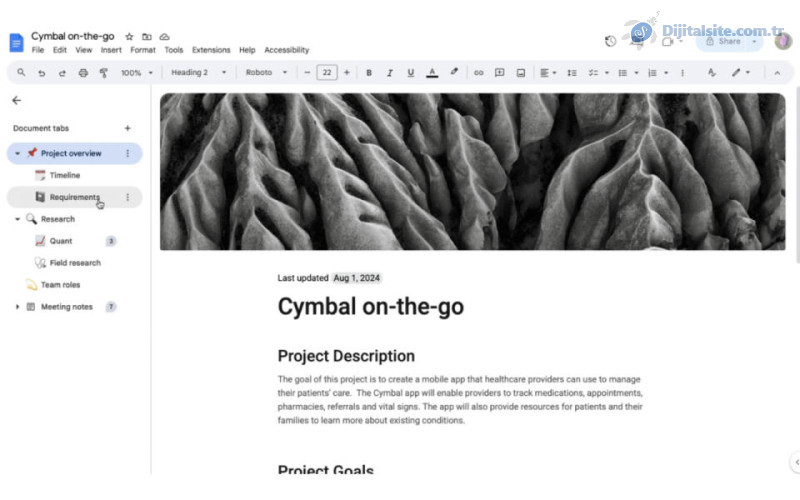Image resolution: width=800 pixels, height=500 pixels.
Task: Insert a checklist
Action: (593, 73)
